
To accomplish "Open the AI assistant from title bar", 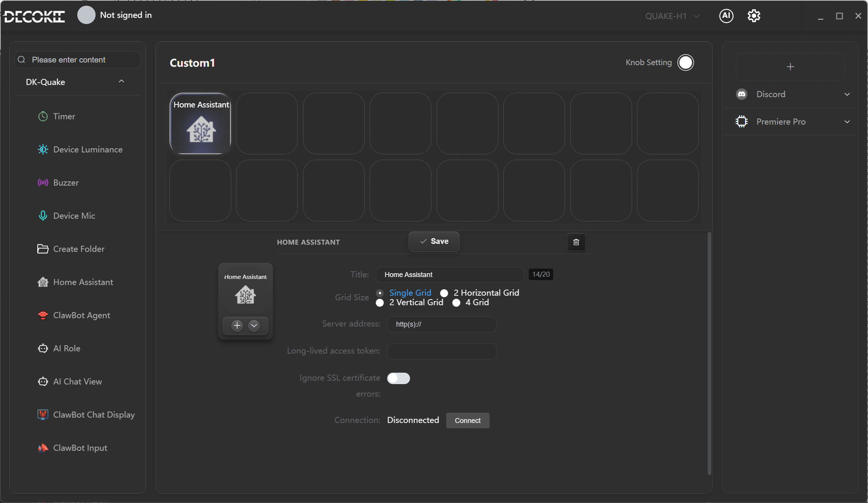I will (726, 16).
